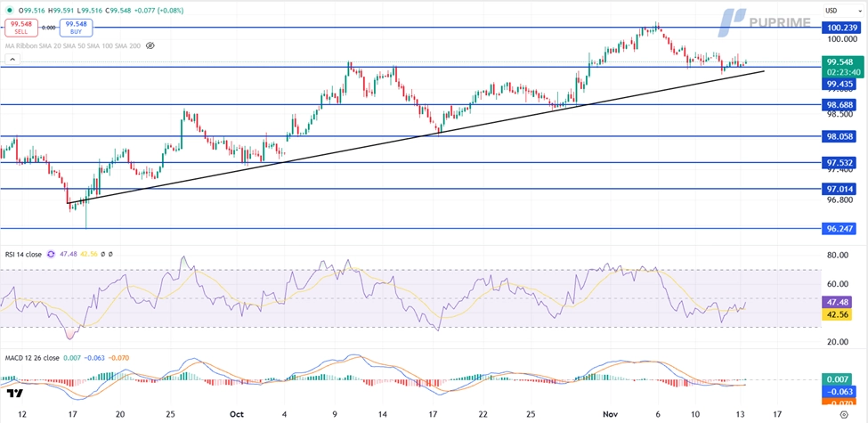Click the Oct marker on time axis
The image size is (868, 423).
[x=237, y=414]
